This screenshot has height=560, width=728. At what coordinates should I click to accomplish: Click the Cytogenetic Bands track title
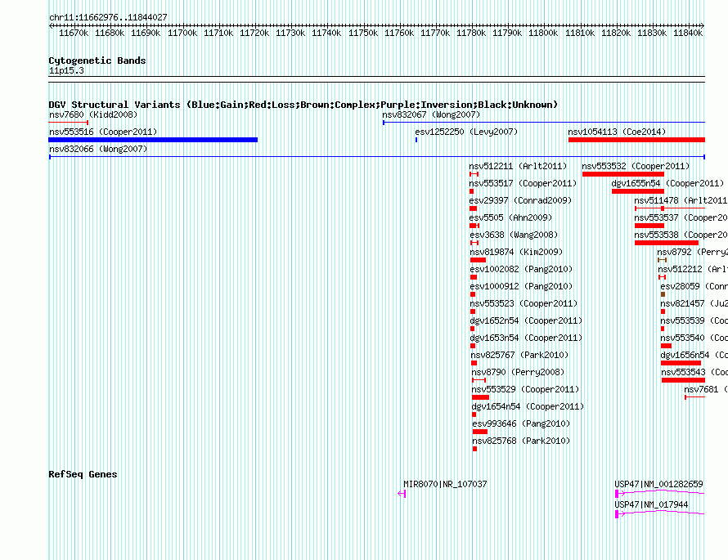click(x=97, y=60)
